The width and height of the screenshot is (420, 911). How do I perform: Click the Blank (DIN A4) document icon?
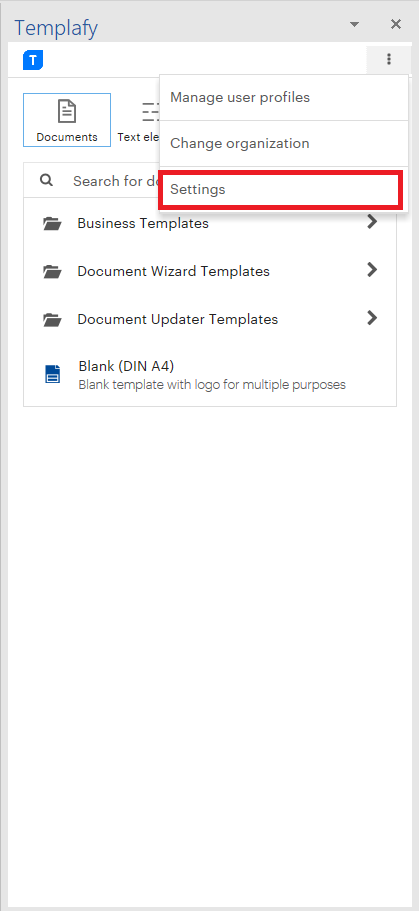pyautogui.click(x=52, y=374)
